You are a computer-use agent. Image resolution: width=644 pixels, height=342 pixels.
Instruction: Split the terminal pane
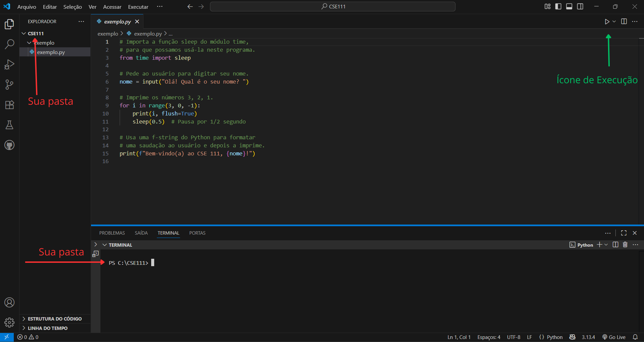click(615, 245)
